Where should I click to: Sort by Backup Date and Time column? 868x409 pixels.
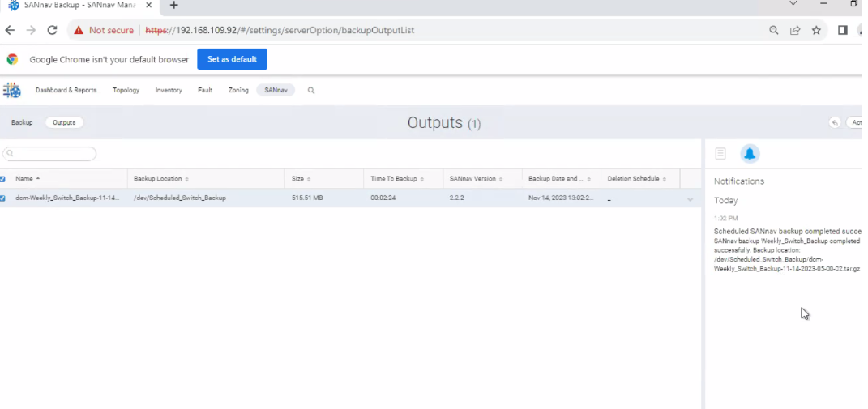tap(560, 179)
